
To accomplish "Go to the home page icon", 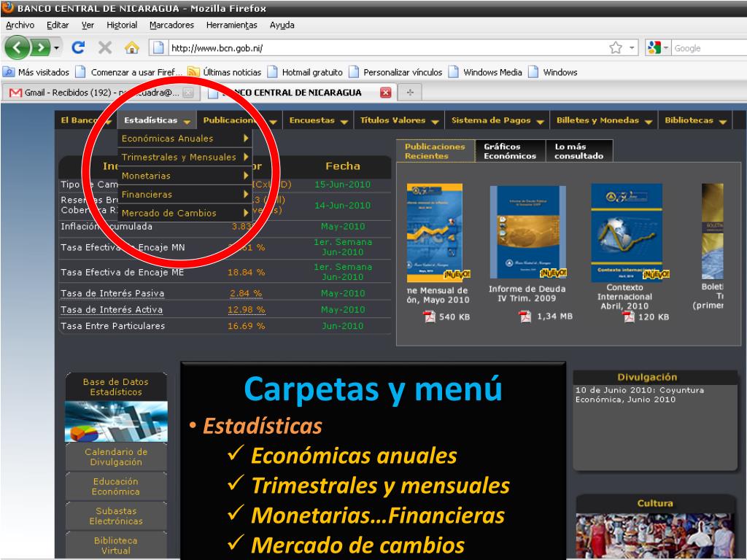I will tap(131, 47).
